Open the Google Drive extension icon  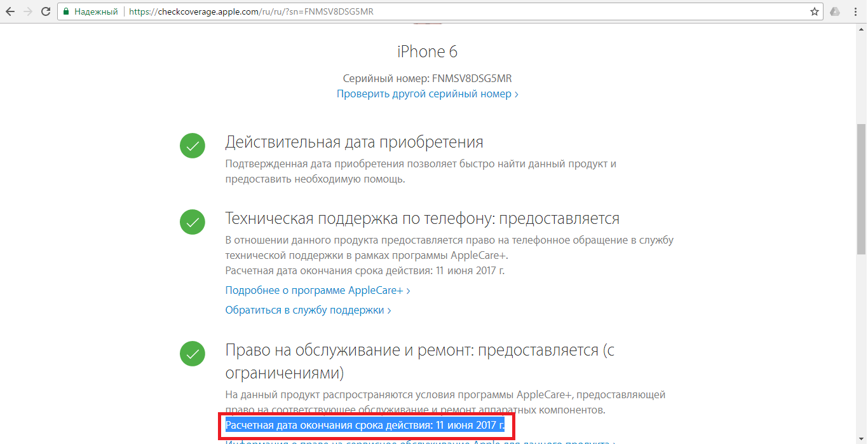[835, 11]
